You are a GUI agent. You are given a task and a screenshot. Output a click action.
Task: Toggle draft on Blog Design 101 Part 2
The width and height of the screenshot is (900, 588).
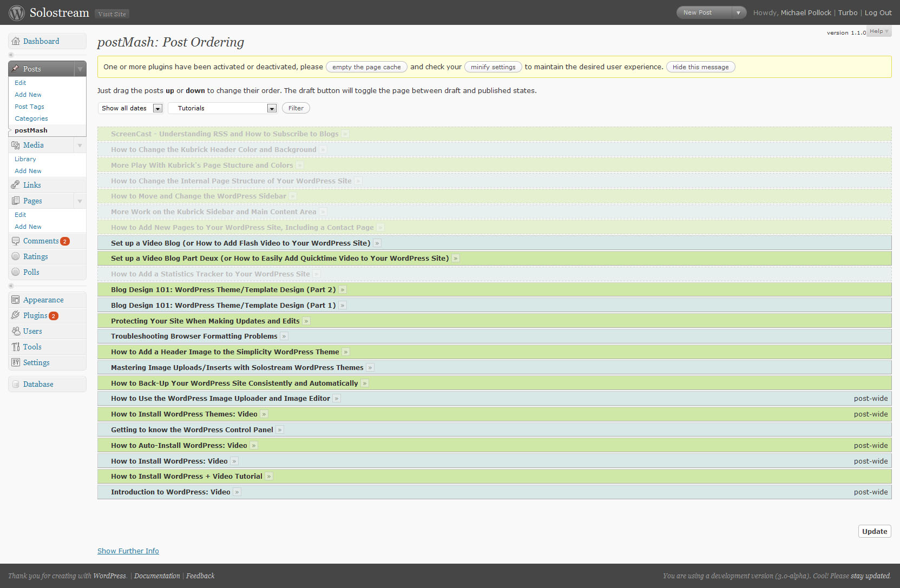pyautogui.click(x=343, y=290)
